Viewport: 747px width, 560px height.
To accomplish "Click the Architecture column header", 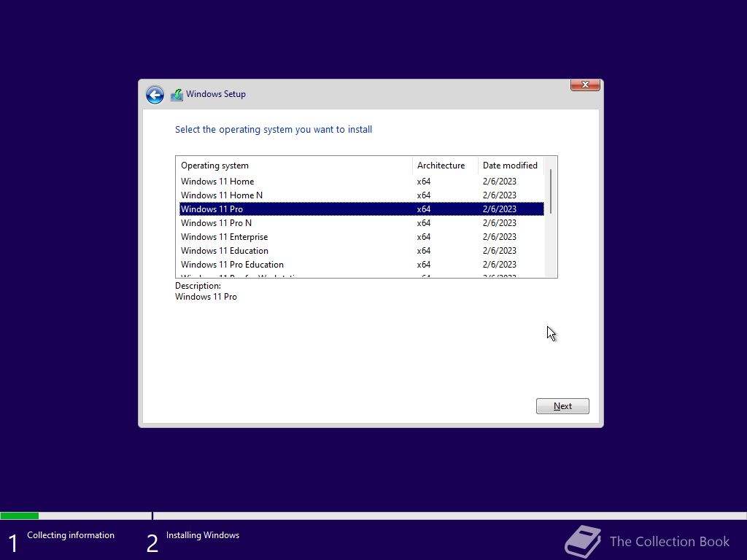I will [x=445, y=166].
